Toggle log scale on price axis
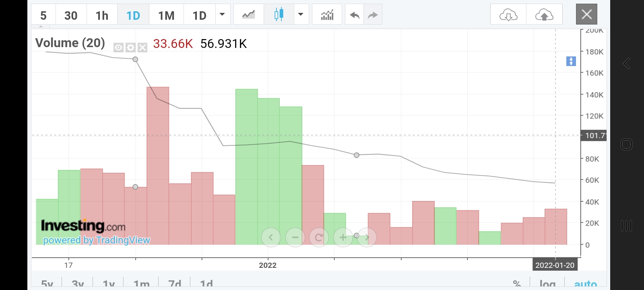The image size is (644, 290). pos(547,284)
